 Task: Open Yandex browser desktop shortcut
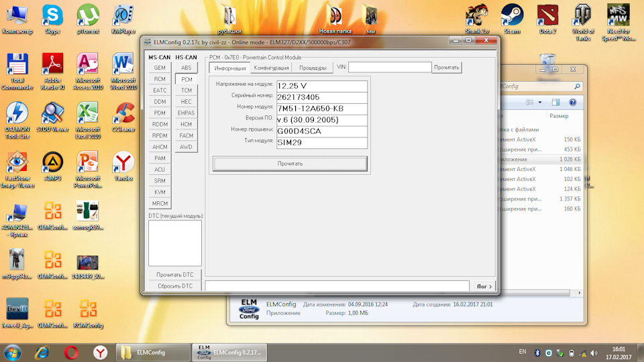click(x=123, y=167)
